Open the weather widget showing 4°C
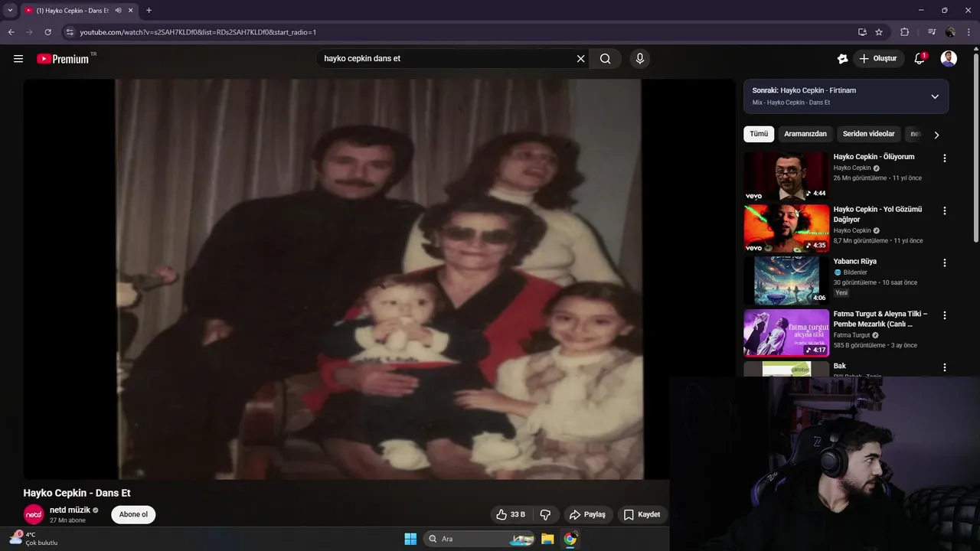 34,539
